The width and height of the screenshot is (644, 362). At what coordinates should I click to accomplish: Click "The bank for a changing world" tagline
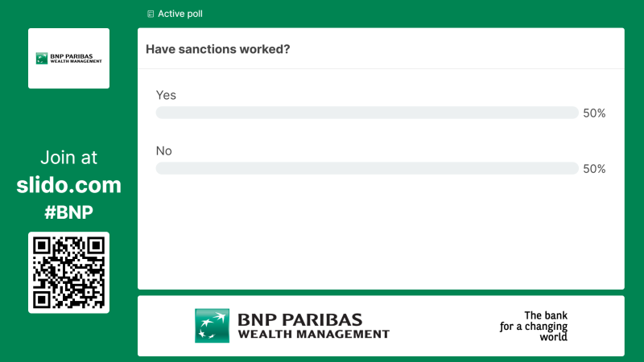pos(534,326)
